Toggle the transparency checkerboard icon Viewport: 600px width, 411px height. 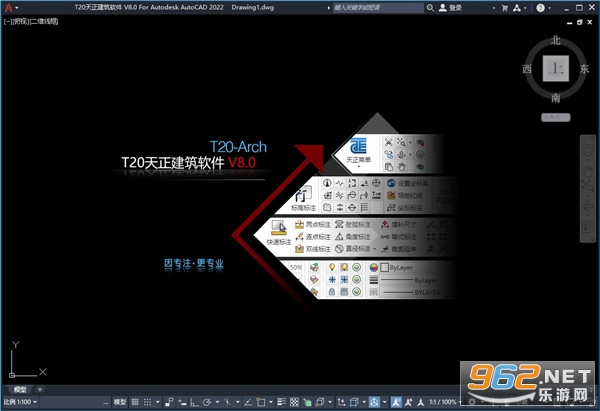tap(294, 402)
